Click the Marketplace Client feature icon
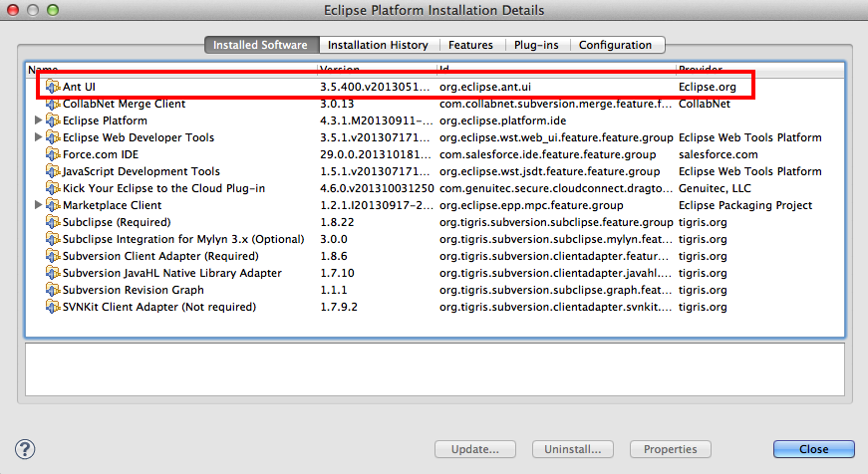 53,205
